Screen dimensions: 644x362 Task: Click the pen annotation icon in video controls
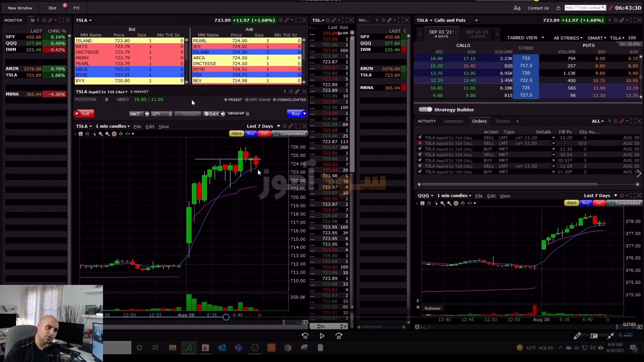click(x=577, y=336)
